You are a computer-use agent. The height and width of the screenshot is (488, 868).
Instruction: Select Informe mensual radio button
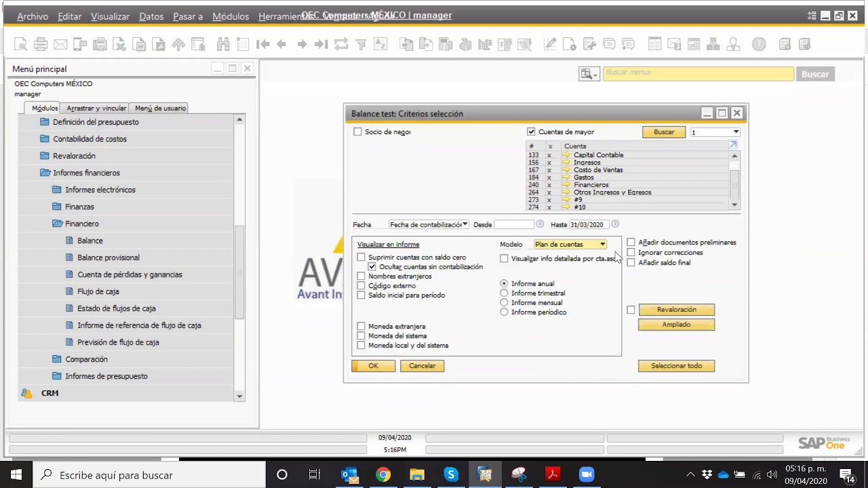pos(504,302)
